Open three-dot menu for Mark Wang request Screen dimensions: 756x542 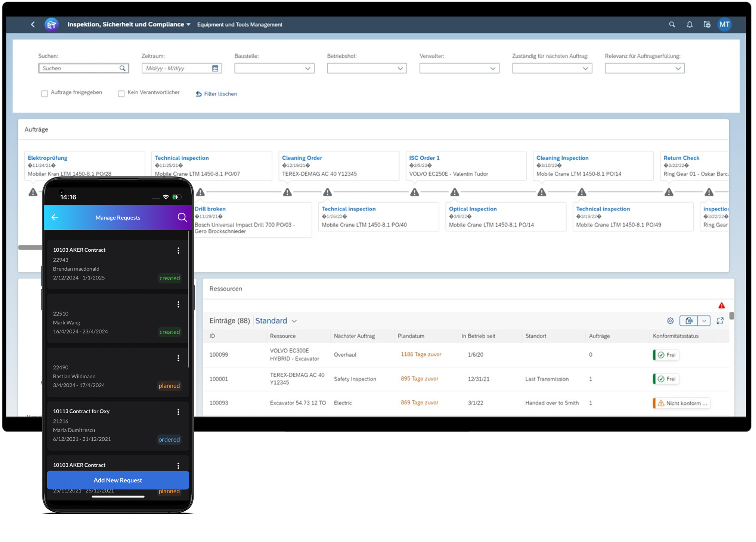point(178,304)
